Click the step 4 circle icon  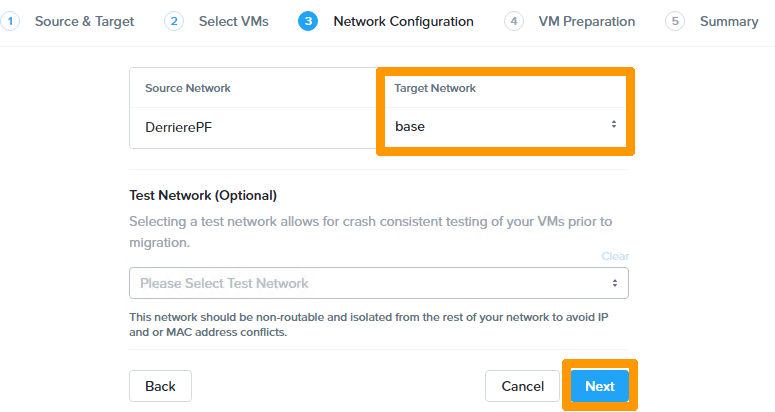(x=514, y=21)
